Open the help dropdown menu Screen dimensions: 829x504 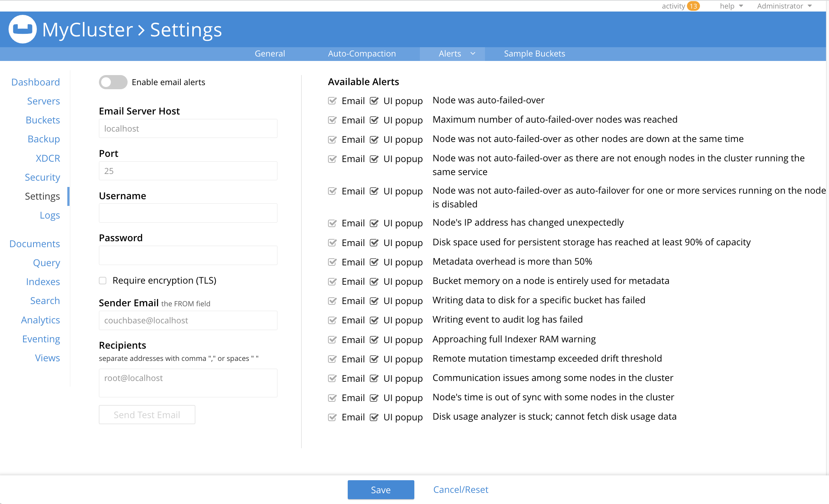pyautogui.click(x=730, y=6)
